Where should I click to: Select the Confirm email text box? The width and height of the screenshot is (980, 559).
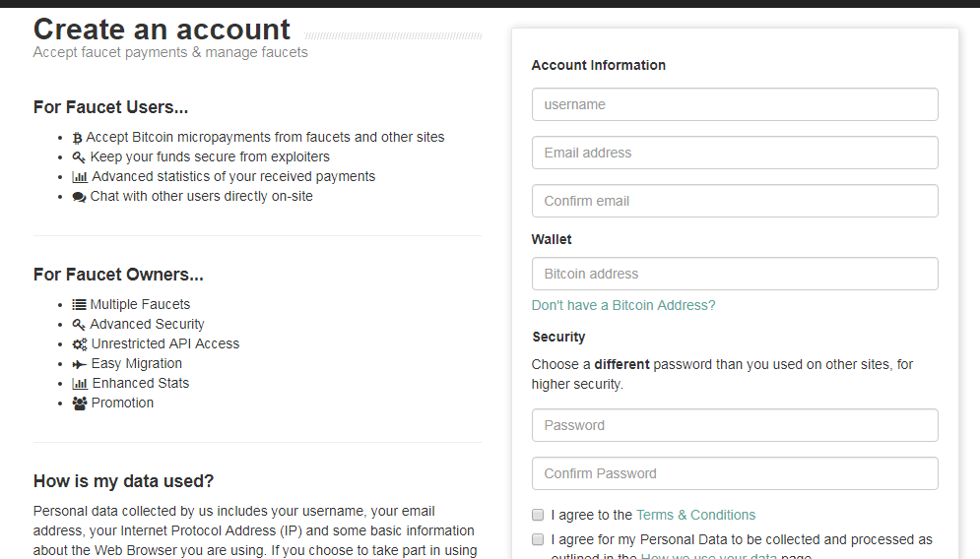point(735,201)
